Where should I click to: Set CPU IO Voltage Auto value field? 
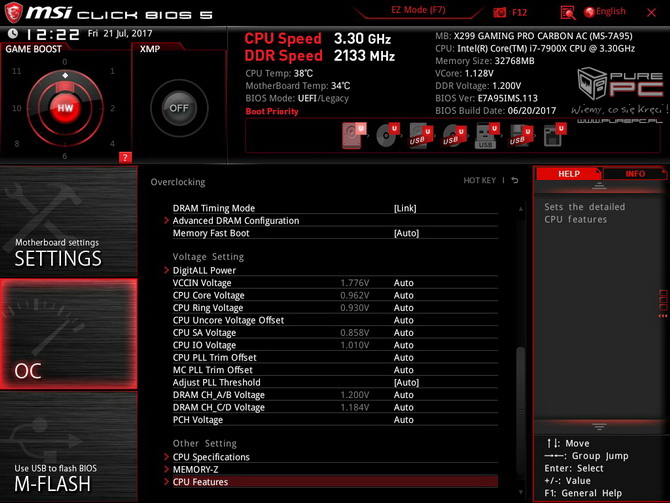coord(403,345)
